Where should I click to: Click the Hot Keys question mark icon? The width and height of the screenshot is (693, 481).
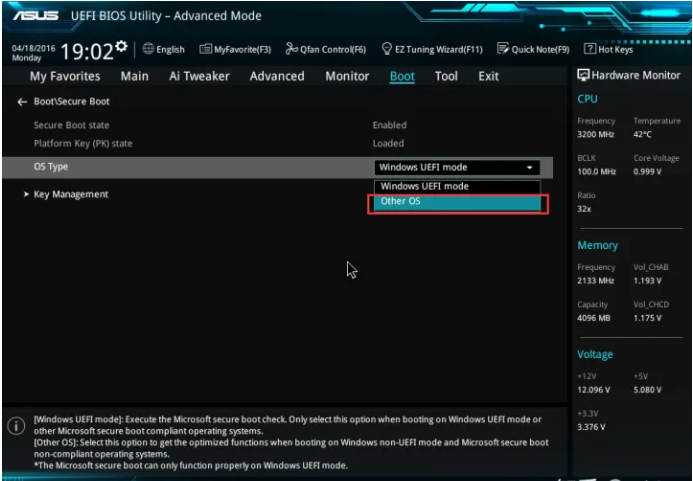coord(590,49)
